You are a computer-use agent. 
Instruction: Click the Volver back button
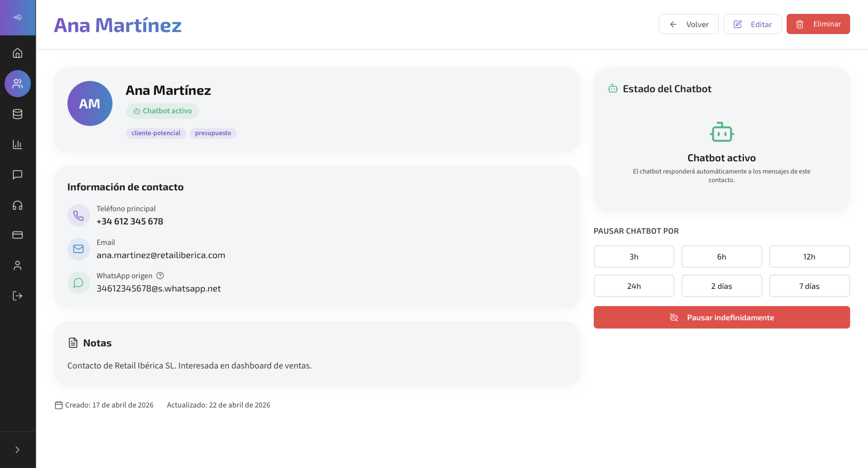(x=688, y=24)
